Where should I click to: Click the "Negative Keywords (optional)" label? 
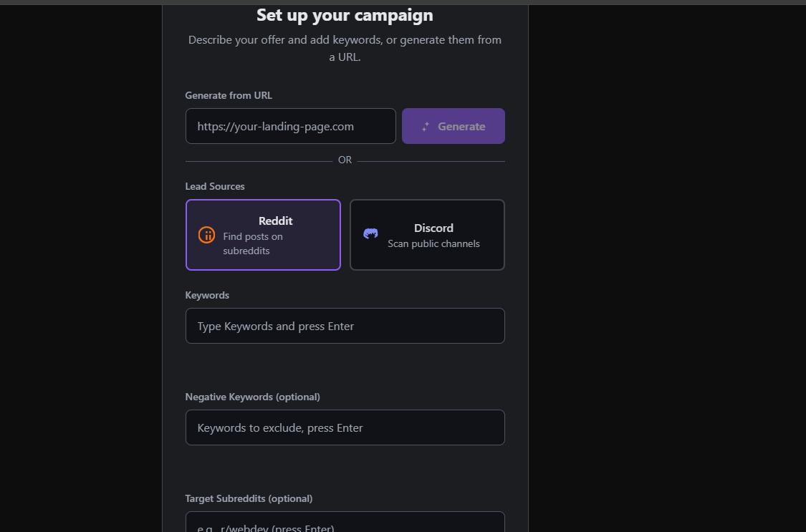coord(252,397)
